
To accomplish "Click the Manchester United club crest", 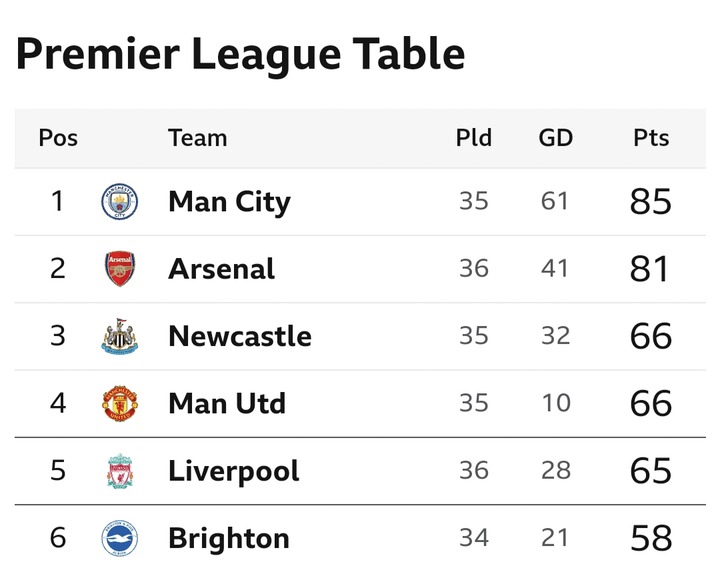I will (x=119, y=403).
